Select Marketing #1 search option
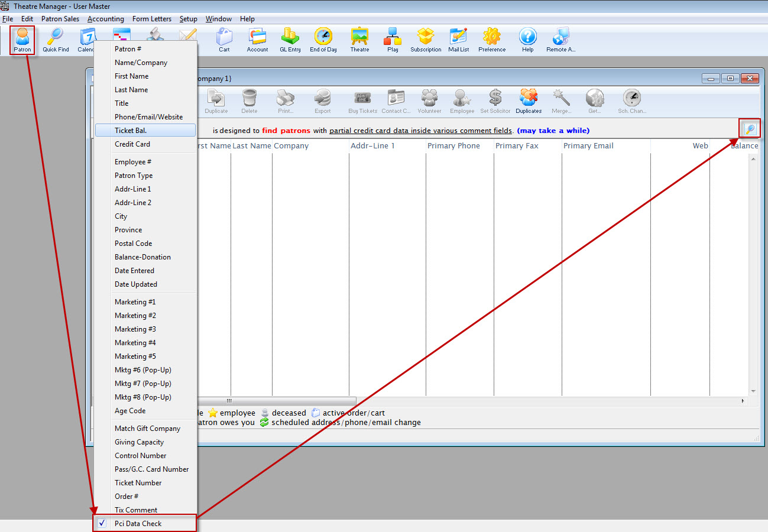 (145, 302)
